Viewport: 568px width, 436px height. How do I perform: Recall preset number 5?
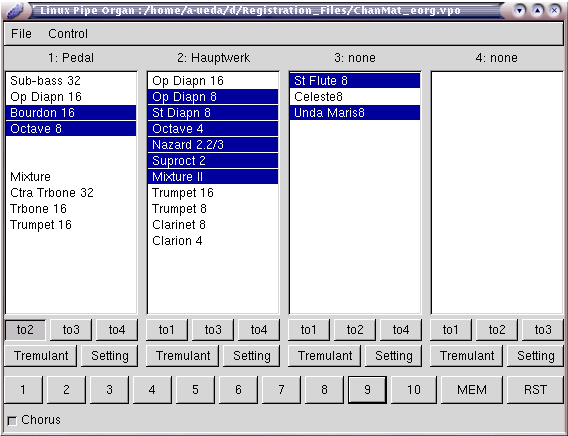click(195, 390)
